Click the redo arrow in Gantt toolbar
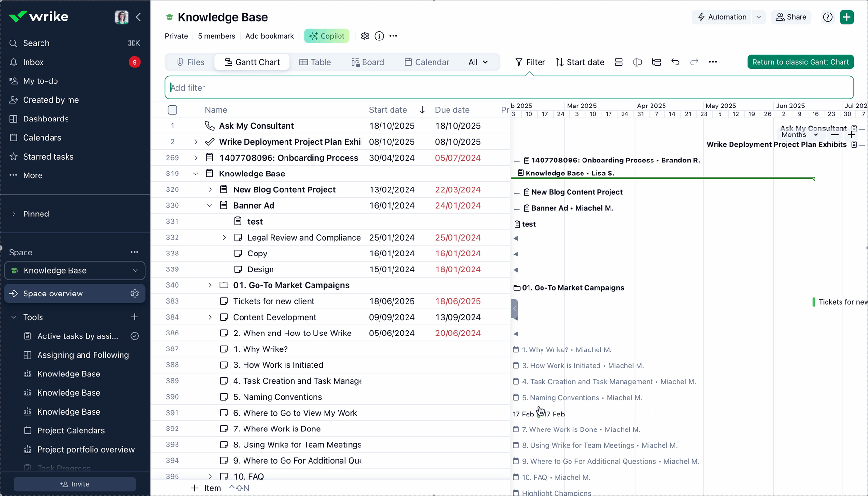This screenshot has height=496, width=868. [694, 62]
